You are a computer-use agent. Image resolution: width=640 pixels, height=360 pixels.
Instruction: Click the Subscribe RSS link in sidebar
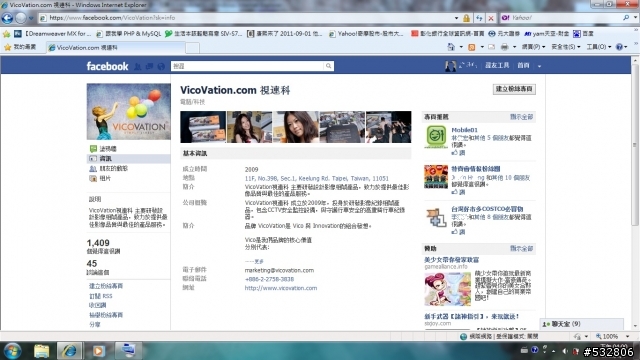coord(100,296)
